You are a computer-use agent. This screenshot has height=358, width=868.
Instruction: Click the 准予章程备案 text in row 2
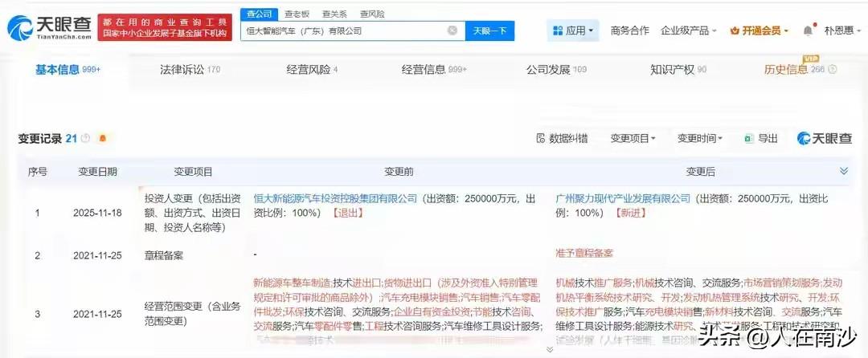584,254
